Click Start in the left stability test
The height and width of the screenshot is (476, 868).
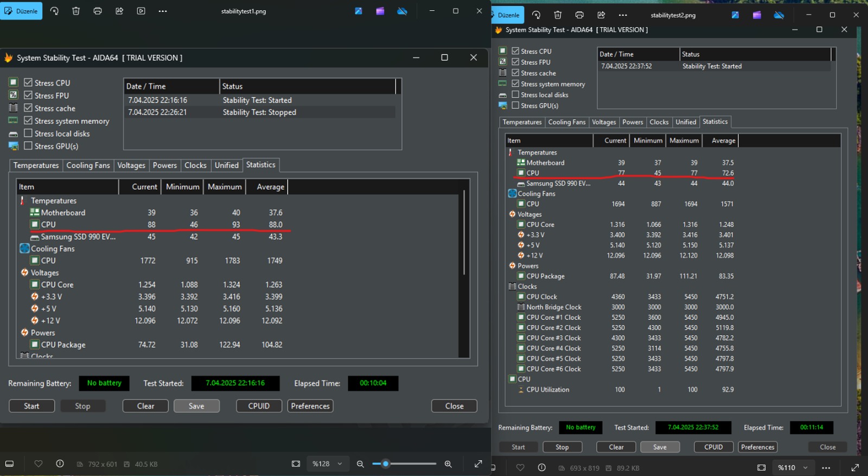coord(31,406)
